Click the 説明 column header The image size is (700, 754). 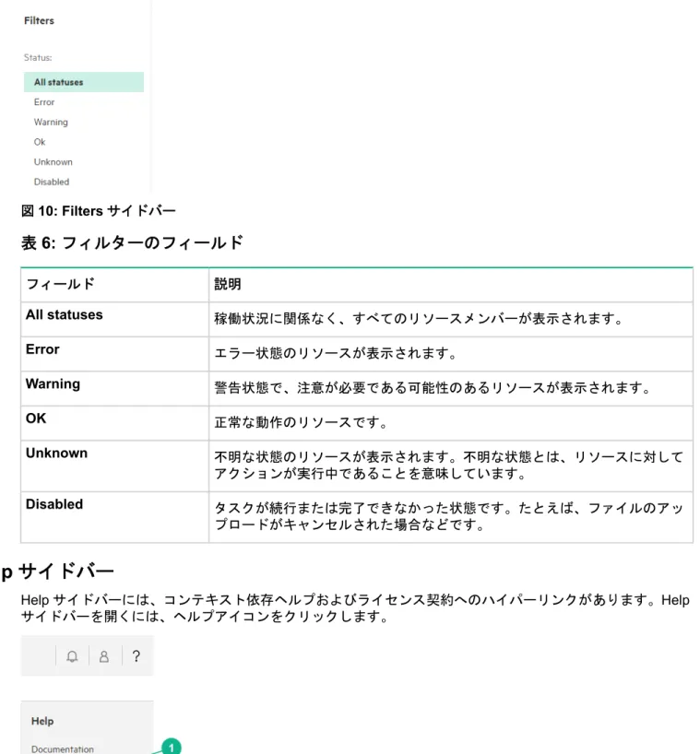(x=451, y=285)
